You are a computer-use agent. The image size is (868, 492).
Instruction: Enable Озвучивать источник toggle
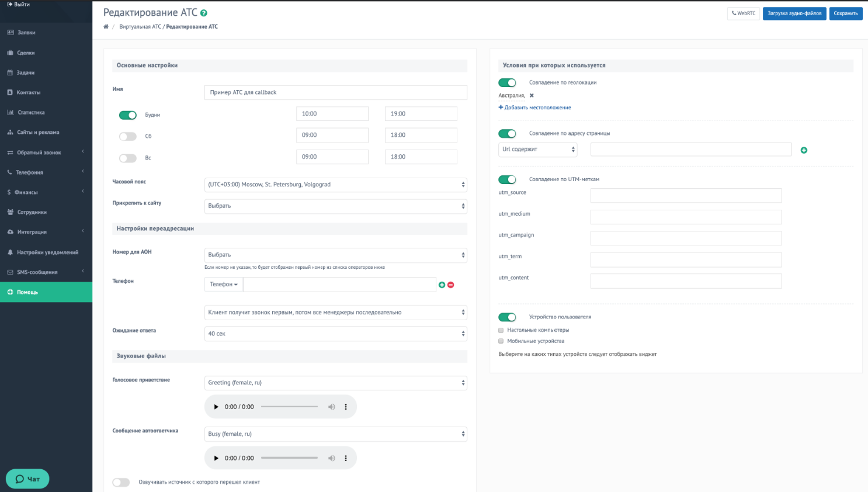point(121,483)
